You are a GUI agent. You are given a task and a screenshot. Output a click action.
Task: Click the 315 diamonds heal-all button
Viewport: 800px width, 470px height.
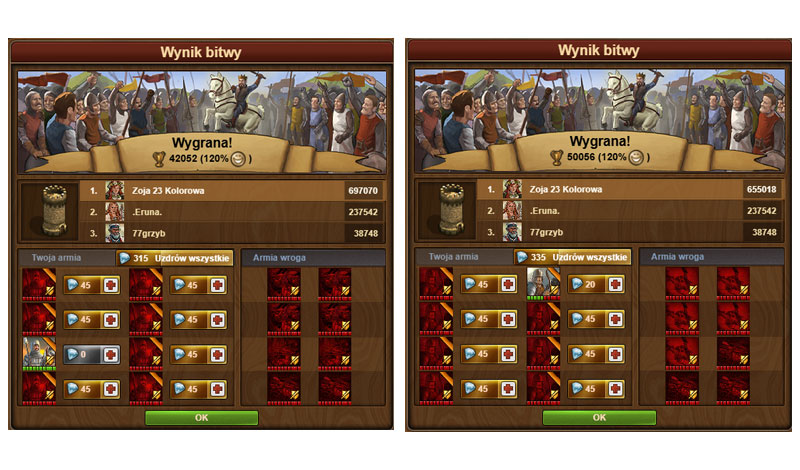(175, 258)
